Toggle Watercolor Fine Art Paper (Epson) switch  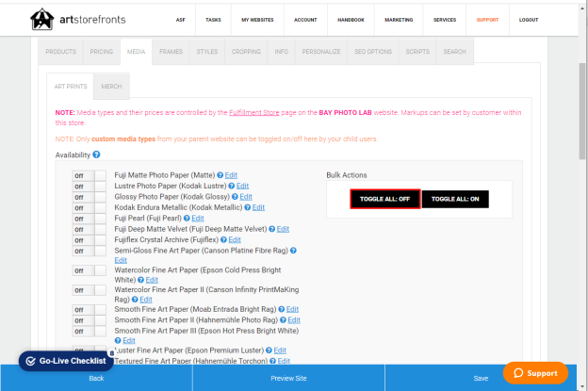point(89,270)
